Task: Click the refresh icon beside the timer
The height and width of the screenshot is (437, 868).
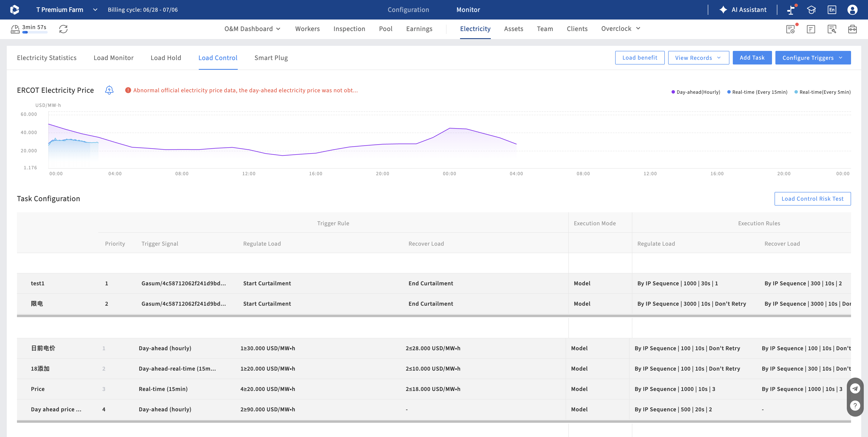Action: (x=63, y=29)
